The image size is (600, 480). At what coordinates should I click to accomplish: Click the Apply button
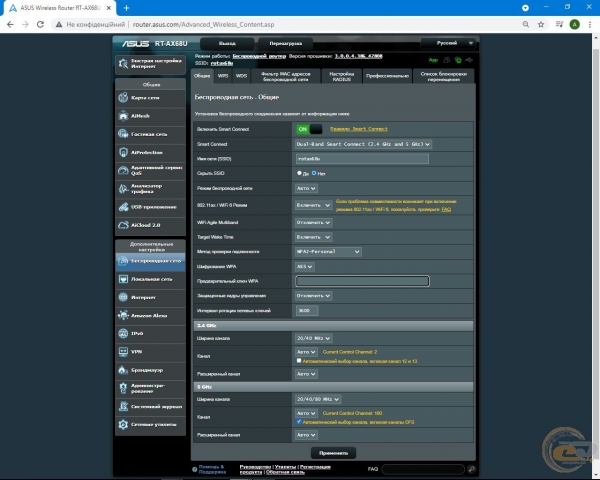tap(333, 453)
